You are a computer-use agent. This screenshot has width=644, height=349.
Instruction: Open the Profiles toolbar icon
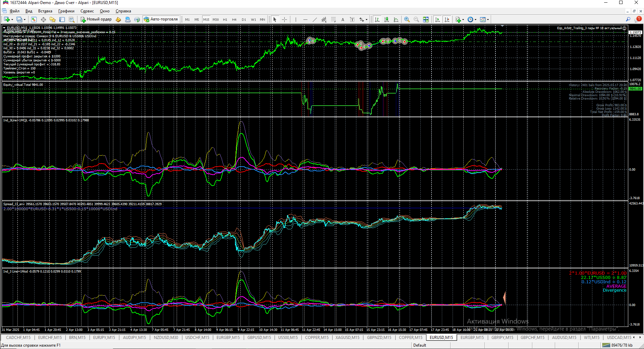19,19
